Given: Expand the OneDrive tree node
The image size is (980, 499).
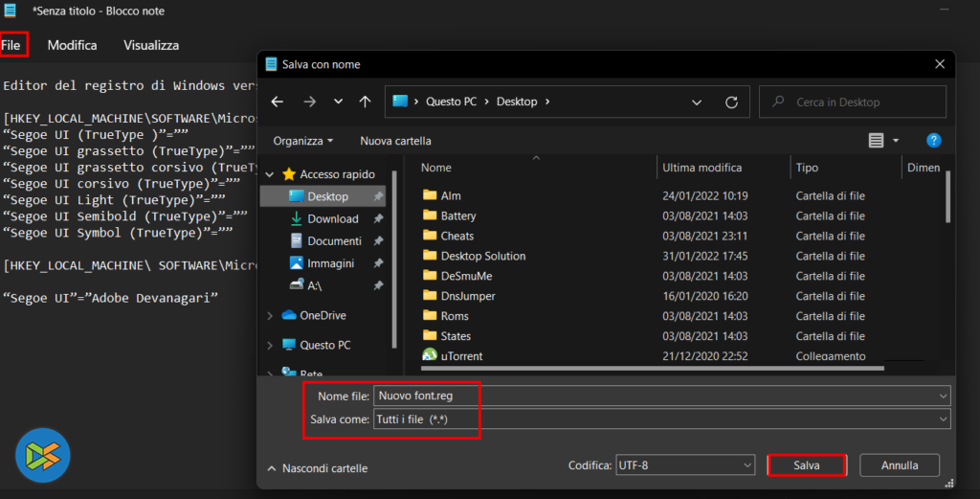Looking at the screenshot, I should pos(267,315).
